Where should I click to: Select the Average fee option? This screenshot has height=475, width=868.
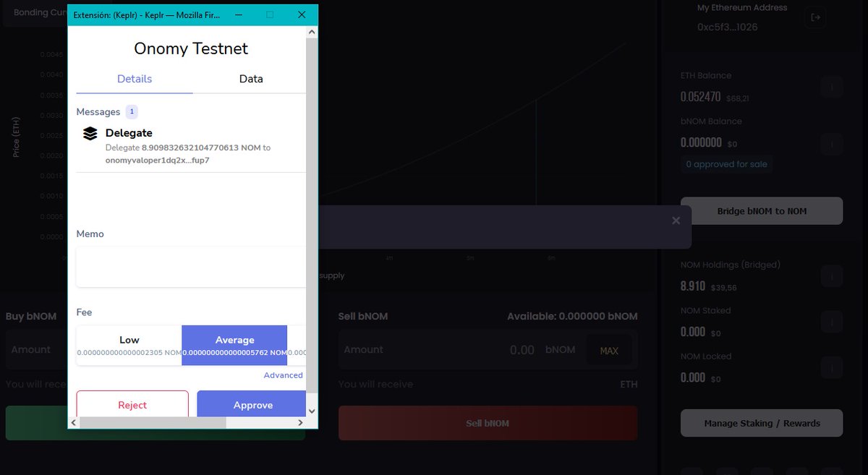[x=234, y=345]
